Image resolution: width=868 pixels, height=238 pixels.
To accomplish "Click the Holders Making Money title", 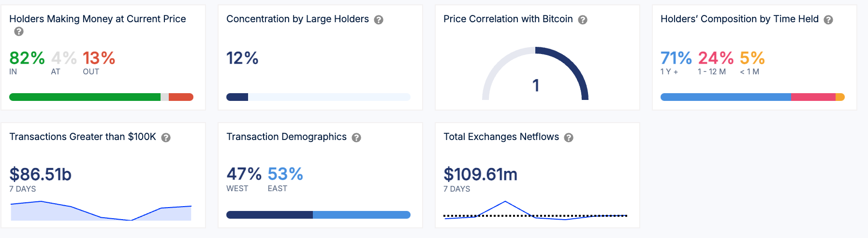I will pyautogui.click(x=98, y=19).
